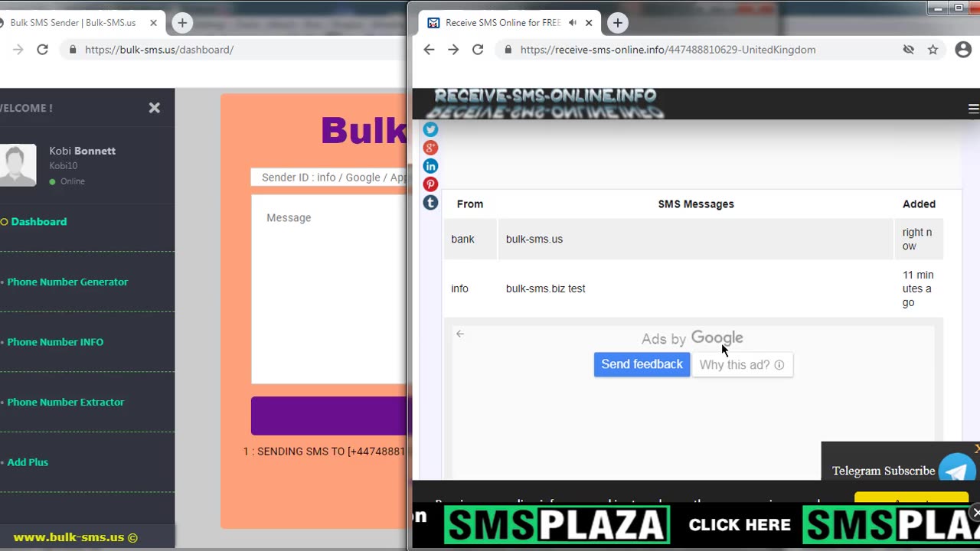The image size is (980, 551).
Task: Click the SMSPLAZA CLICK HERE banner
Action: (696, 525)
